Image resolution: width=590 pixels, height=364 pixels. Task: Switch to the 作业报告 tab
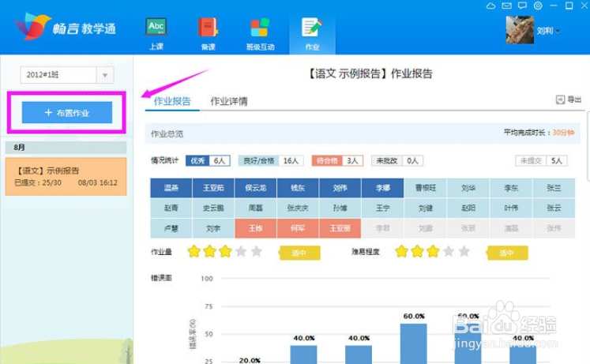[x=172, y=101]
